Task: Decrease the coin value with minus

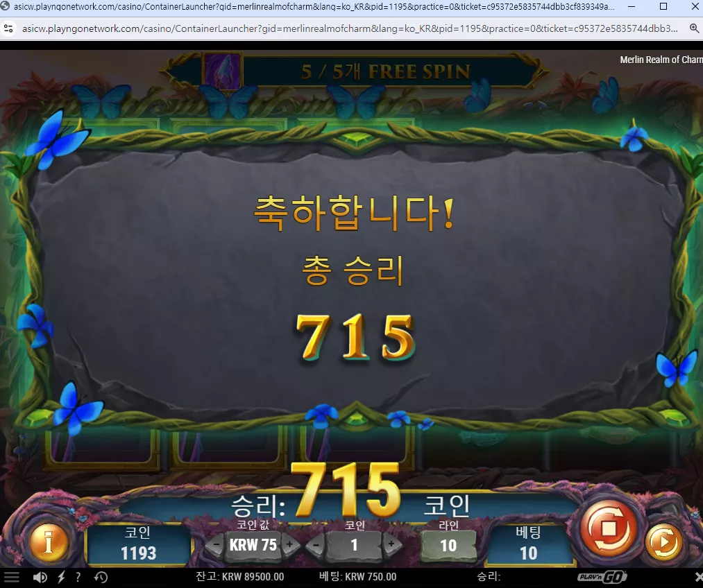Action: [x=216, y=544]
